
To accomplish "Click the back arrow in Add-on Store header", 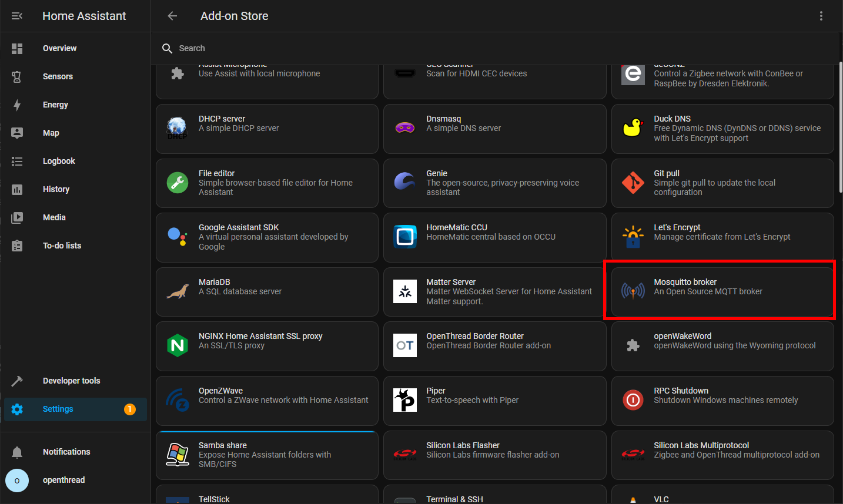I will [x=172, y=16].
